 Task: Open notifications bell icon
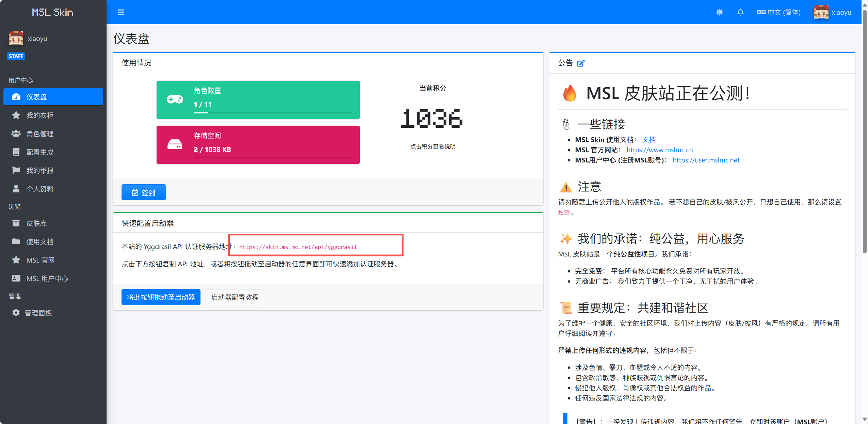tap(740, 12)
